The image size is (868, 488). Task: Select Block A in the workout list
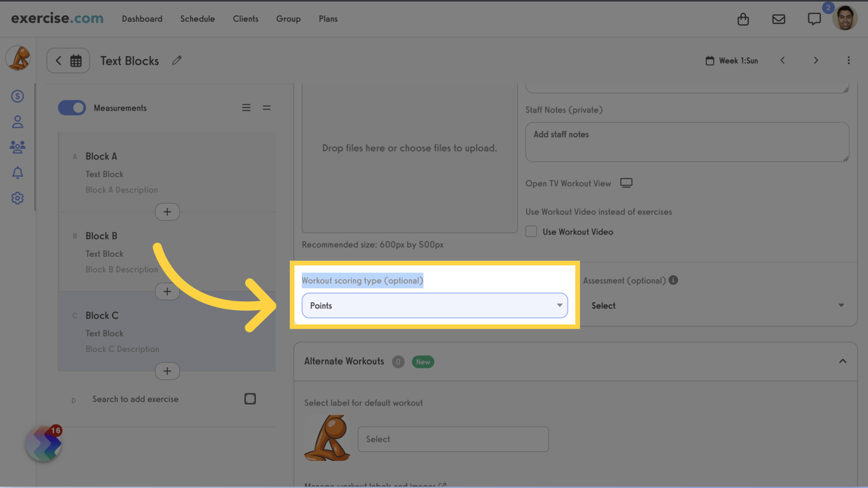point(167,172)
